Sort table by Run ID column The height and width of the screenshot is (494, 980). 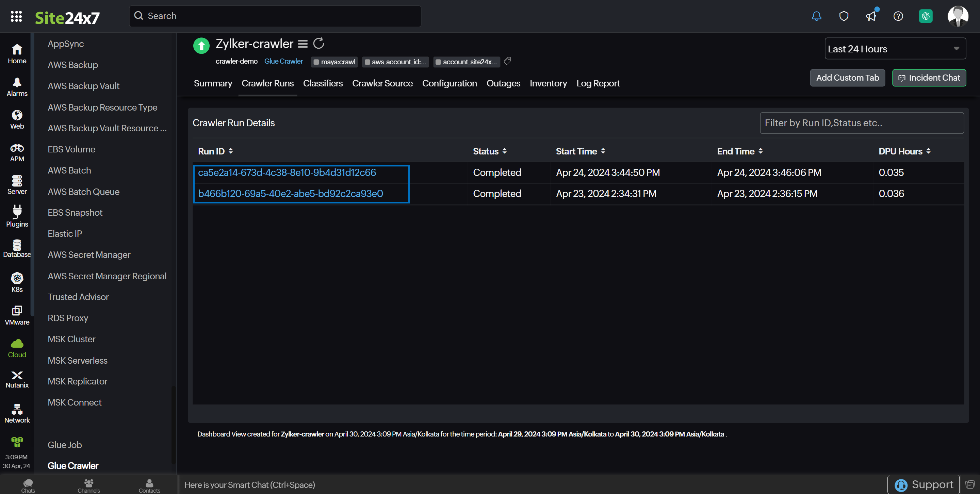click(231, 151)
